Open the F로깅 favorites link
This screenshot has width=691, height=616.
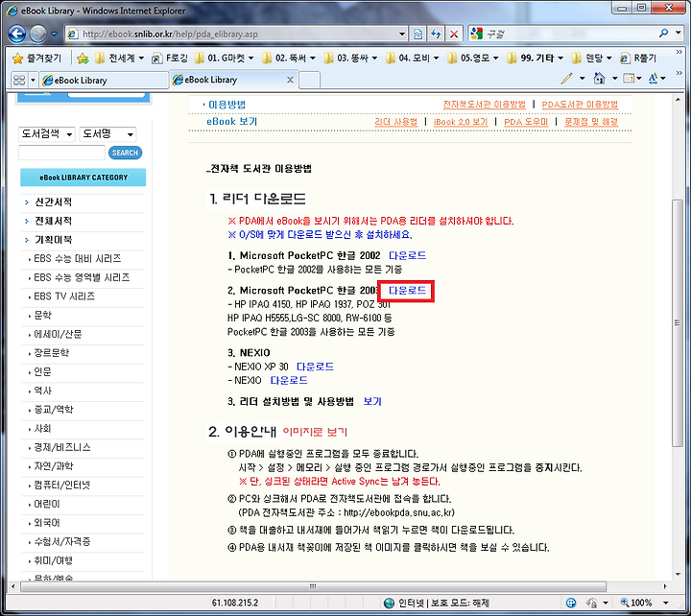point(170,59)
